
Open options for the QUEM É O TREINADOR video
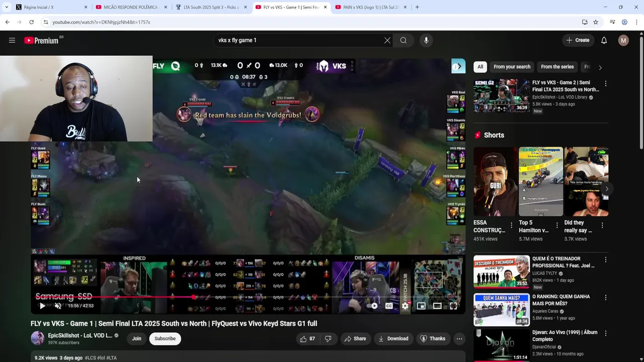click(605, 259)
